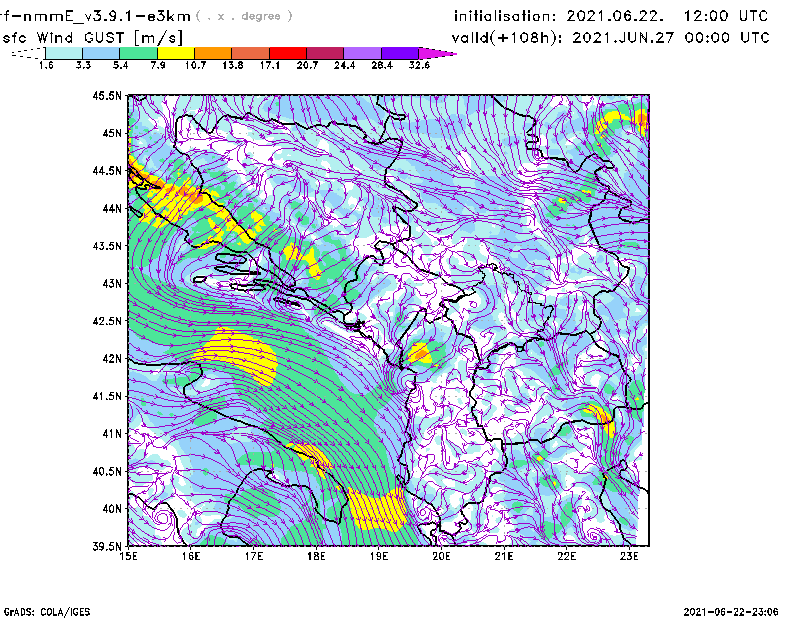This screenshot has height=618, width=800.
Task: Click the legend value 17.1
Action: pos(270,65)
